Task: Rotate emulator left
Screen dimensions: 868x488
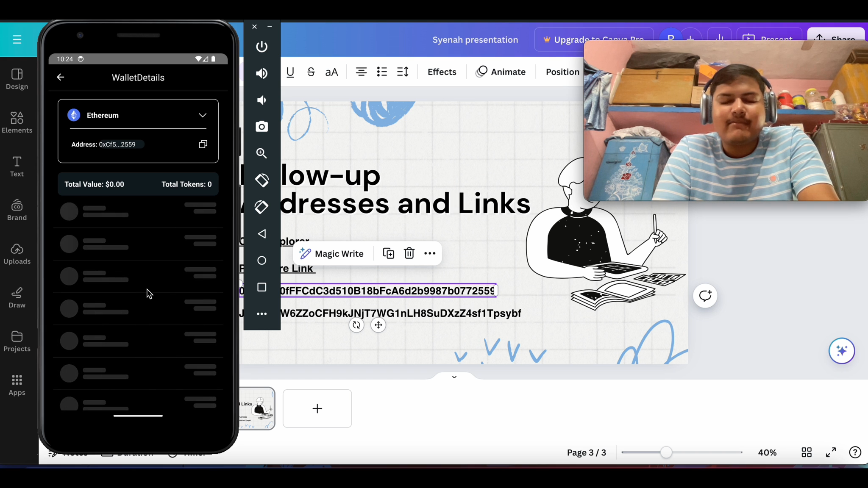Action: point(262,180)
